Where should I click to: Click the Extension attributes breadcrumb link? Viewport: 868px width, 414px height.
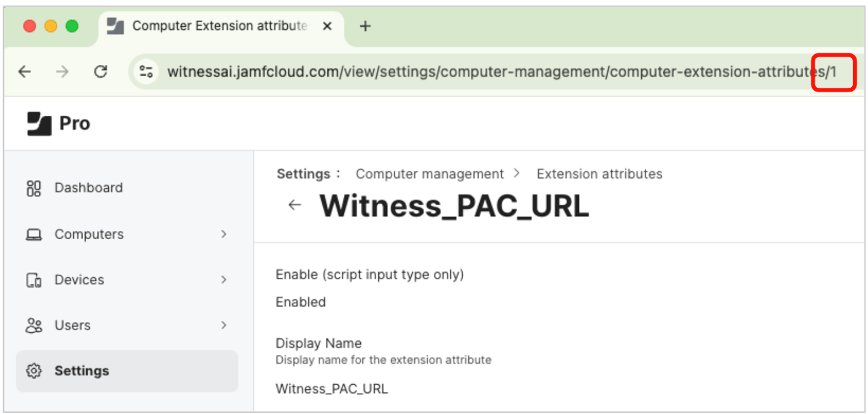599,174
